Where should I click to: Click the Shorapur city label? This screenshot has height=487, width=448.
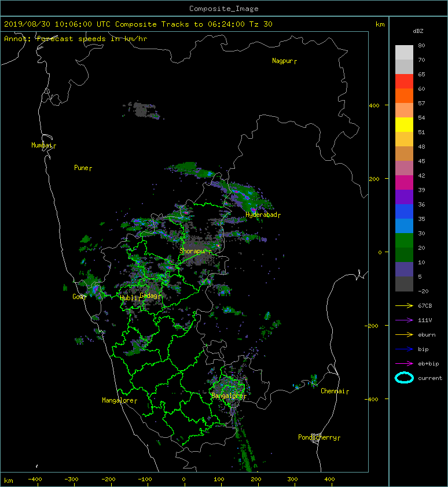(193, 251)
